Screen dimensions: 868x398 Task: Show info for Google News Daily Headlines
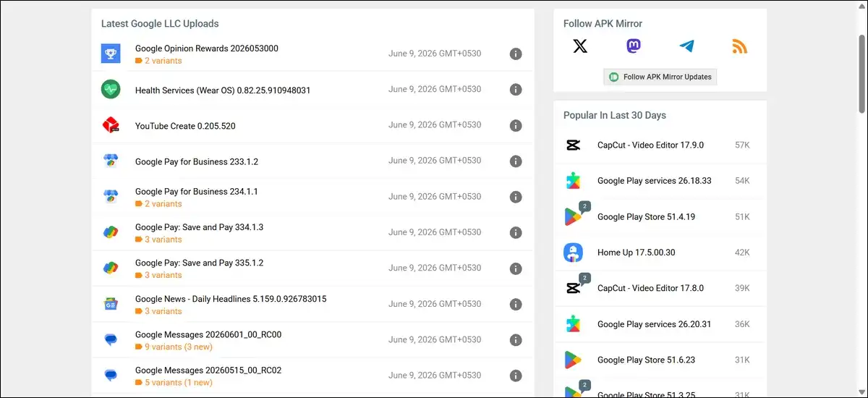pyautogui.click(x=516, y=304)
